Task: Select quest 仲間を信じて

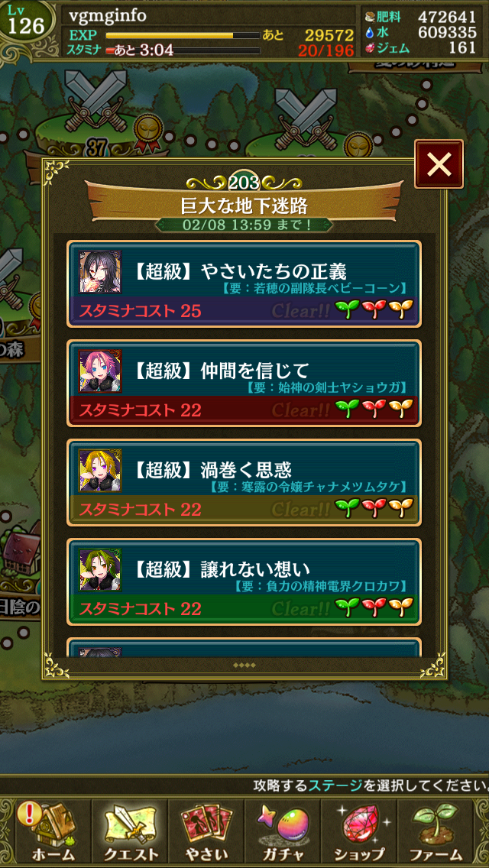Action: click(x=244, y=383)
